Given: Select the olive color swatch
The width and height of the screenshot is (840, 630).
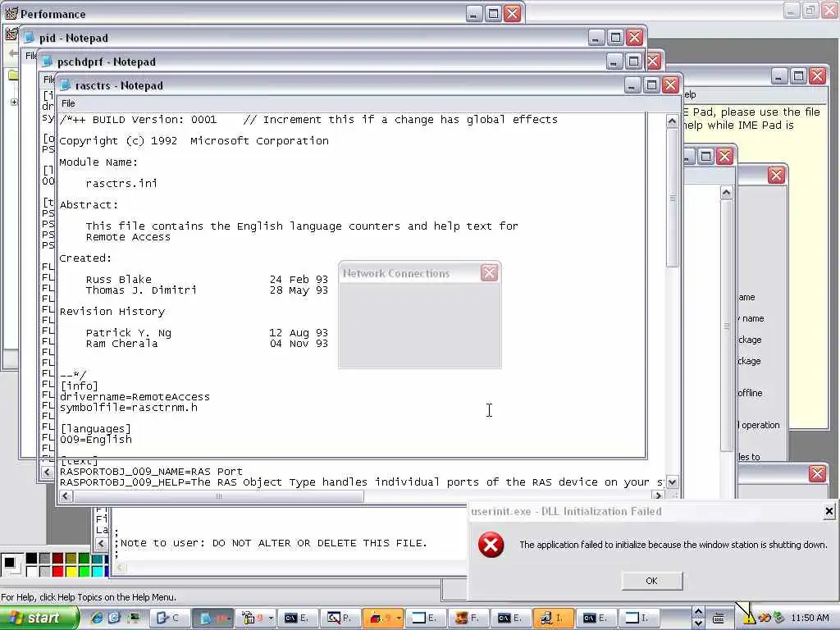Looking at the screenshot, I should pyautogui.click(x=71, y=559).
